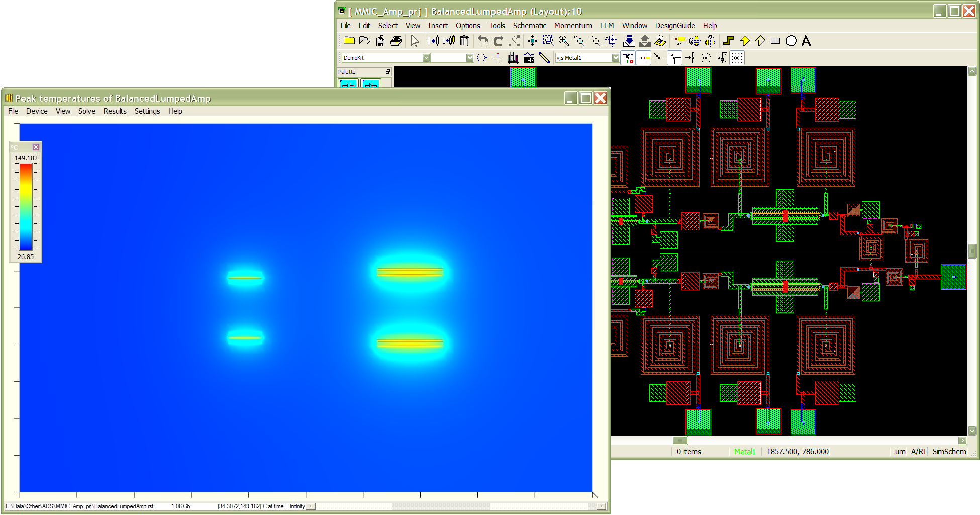Click the layout vertical scrollbar down arrow

tap(972, 431)
